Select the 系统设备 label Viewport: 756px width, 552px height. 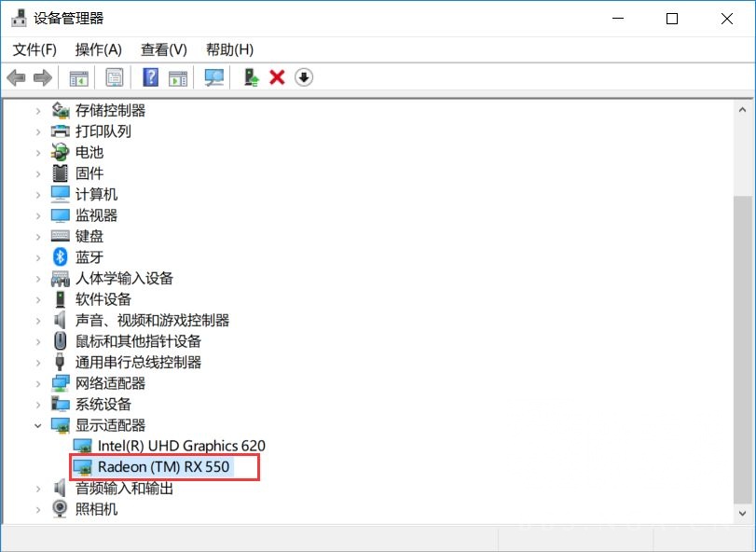tap(103, 404)
